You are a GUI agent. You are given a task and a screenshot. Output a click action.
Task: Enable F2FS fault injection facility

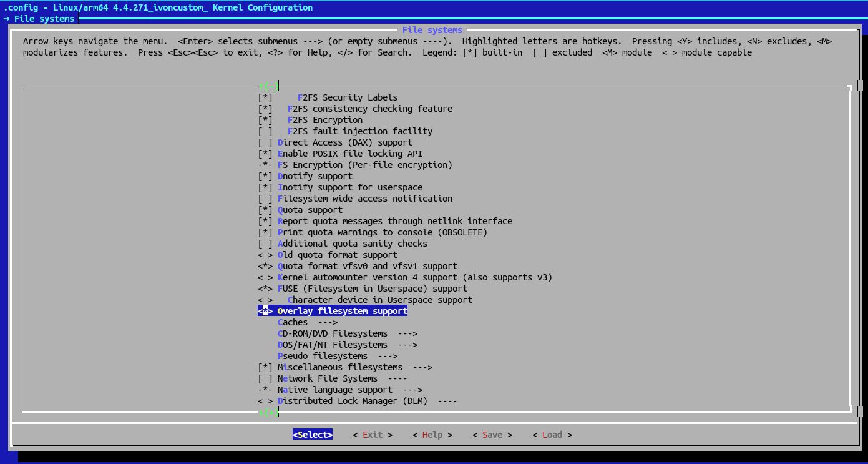(x=266, y=131)
